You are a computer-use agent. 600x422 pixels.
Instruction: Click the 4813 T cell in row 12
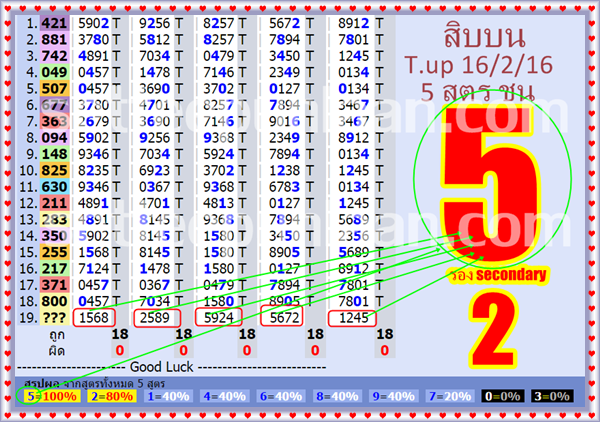(x=225, y=203)
